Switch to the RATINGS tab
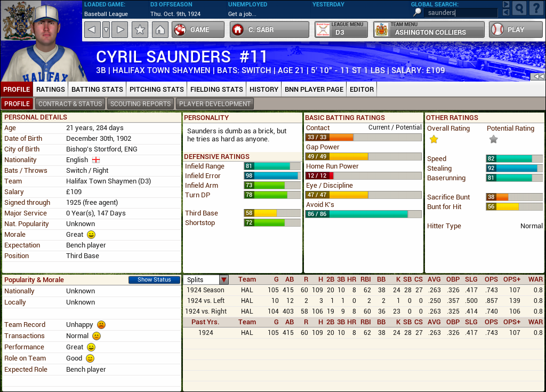Viewport: 546px width, 392px height. click(51, 89)
